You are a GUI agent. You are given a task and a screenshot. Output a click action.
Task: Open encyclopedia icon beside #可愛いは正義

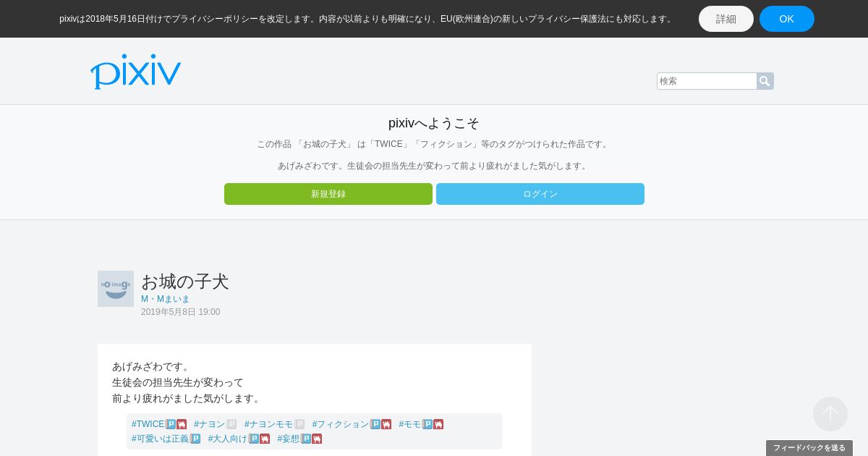click(195, 439)
